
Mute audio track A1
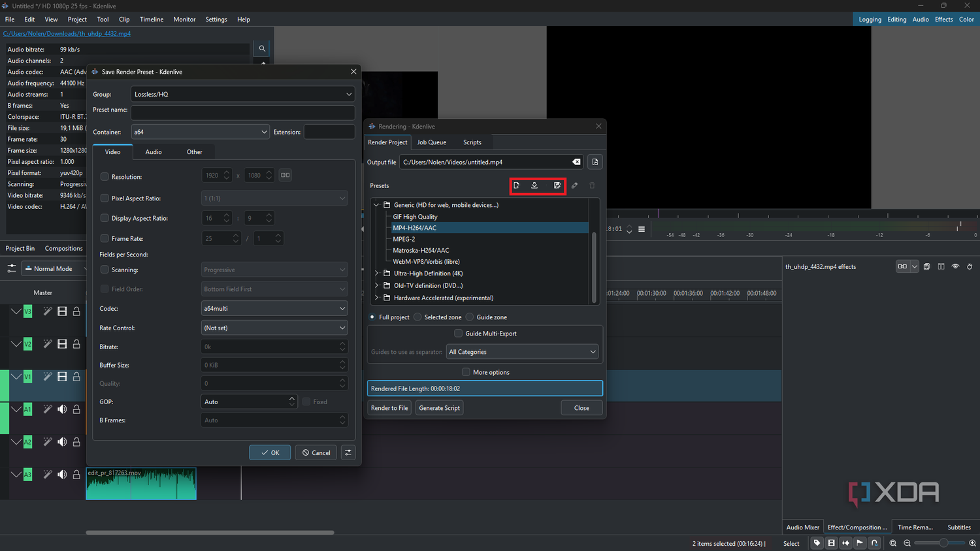click(x=62, y=409)
